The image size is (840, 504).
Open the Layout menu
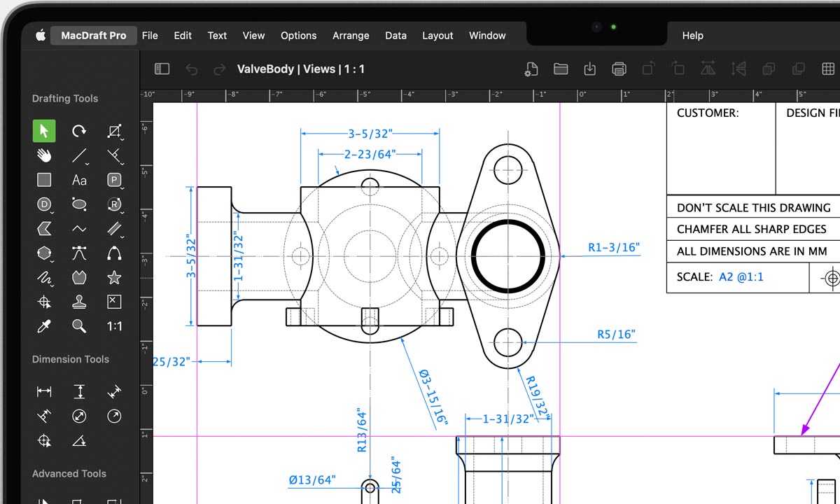click(x=437, y=36)
